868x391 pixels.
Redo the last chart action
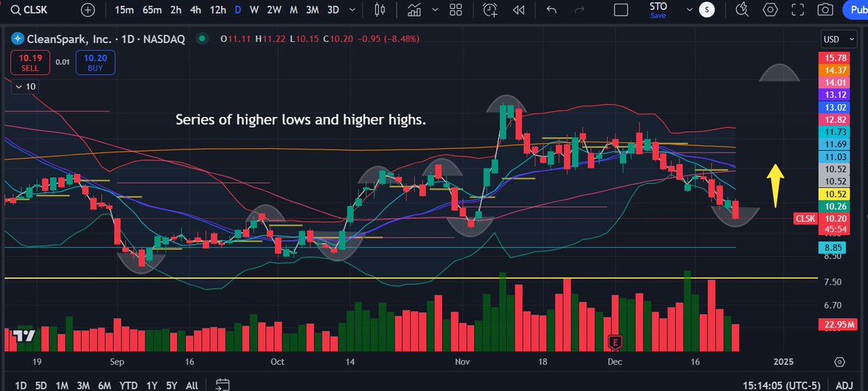click(x=579, y=10)
